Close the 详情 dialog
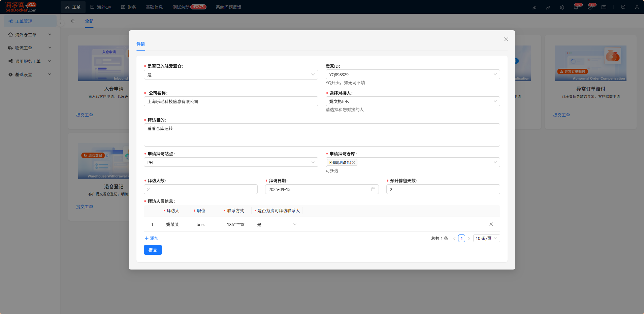This screenshot has width=644, height=314. point(506,39)
